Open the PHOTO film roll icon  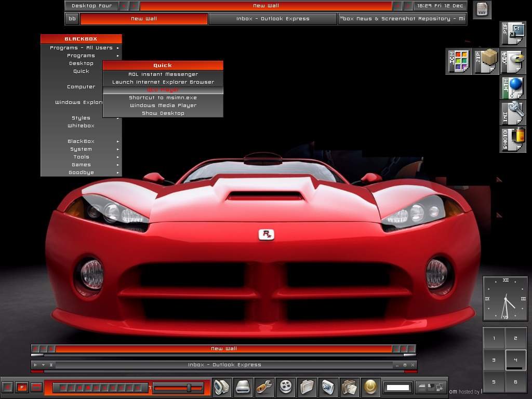click(x=513, y=139)
